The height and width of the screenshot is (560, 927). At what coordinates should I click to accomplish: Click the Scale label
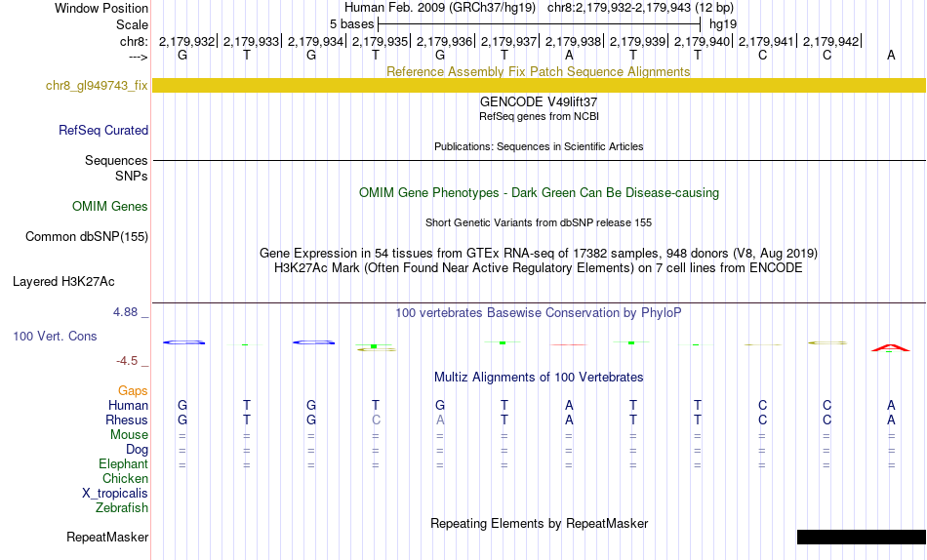132,24
